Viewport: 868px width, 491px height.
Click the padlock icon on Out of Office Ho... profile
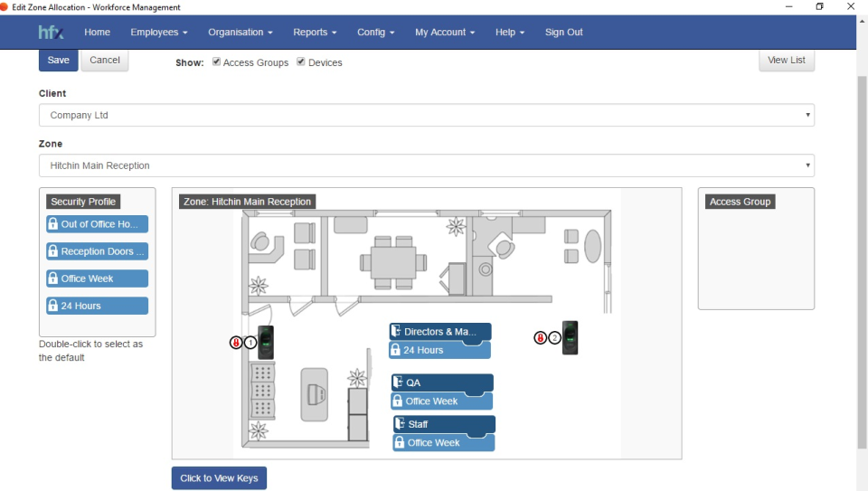53,224
